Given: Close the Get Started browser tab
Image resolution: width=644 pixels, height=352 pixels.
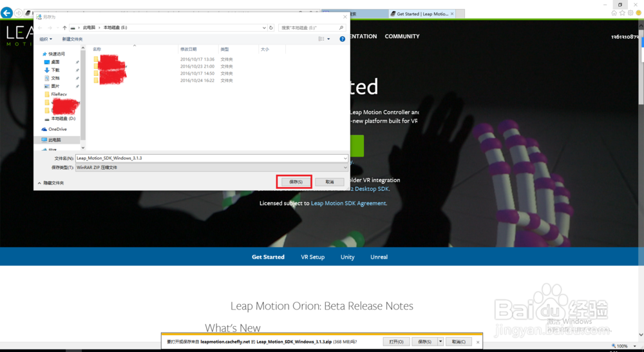Looking at the screenshot, I should coord(452,14).
